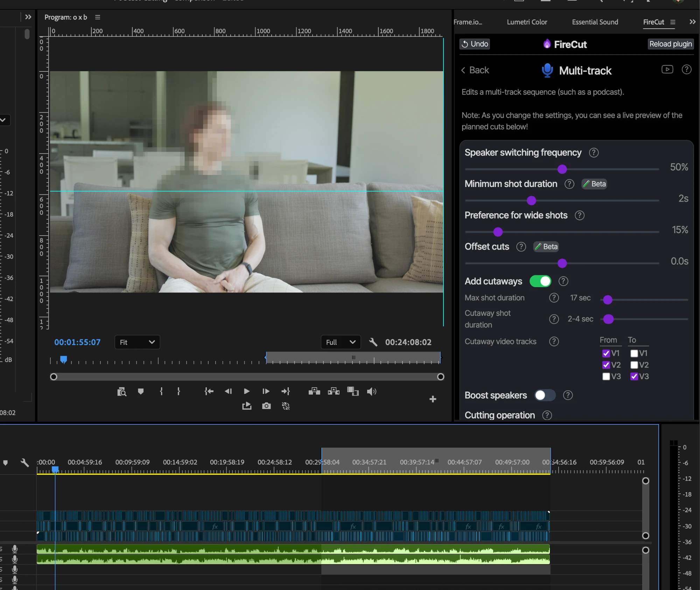Expand the collapsed left panel chevrons
This screenshot has height=590, width=700.
tap(28, 17)
